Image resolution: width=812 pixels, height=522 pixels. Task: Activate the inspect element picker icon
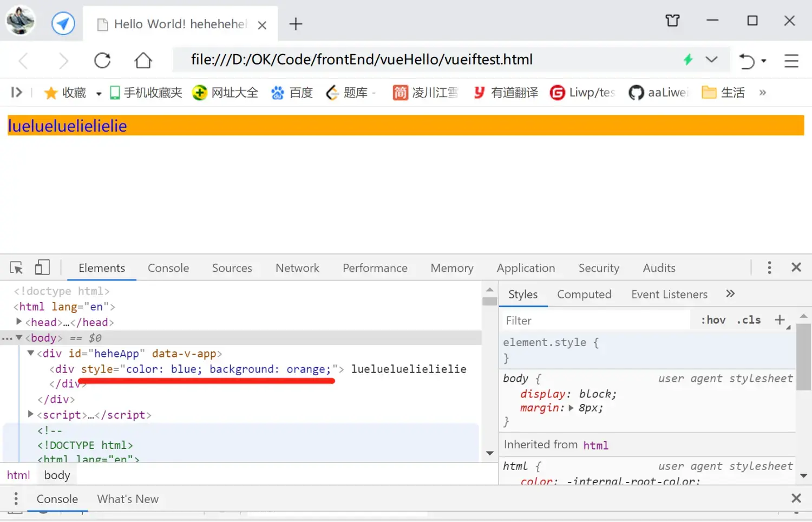(16, 267)
